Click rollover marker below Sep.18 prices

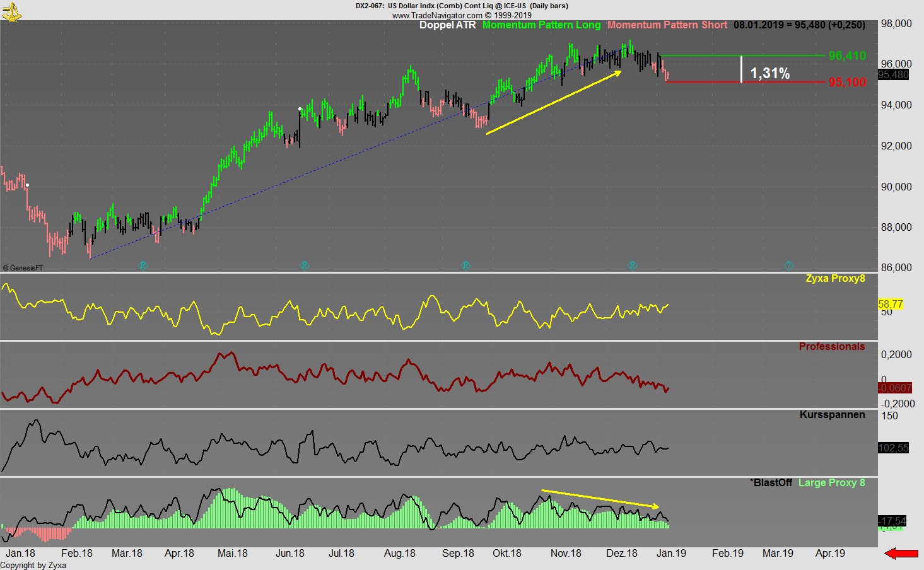pos(466,266)
